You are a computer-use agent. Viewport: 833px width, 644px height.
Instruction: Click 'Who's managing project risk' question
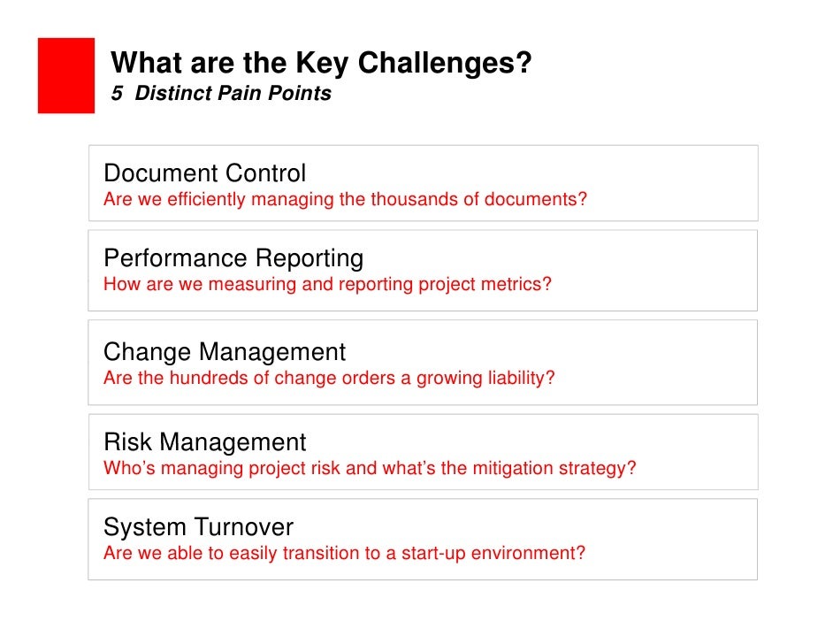click(370, 468)
